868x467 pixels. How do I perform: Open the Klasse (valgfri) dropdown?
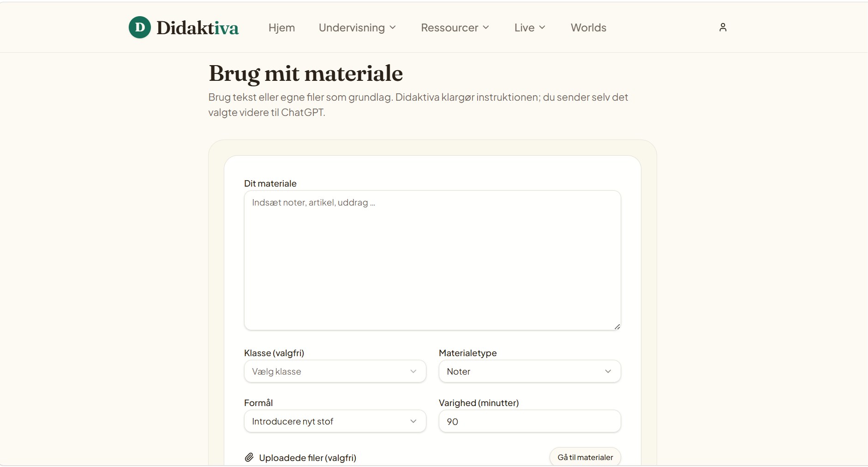tap(335, 371)
